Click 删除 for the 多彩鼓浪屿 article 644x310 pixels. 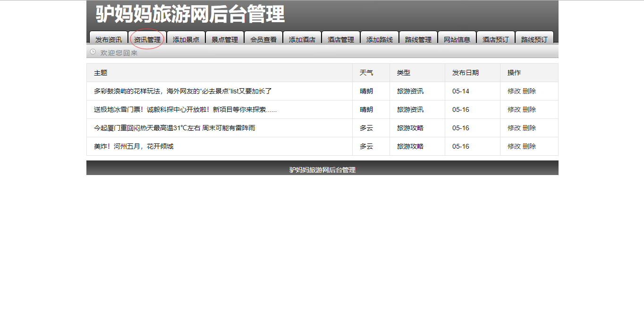(x=529, y=91)
